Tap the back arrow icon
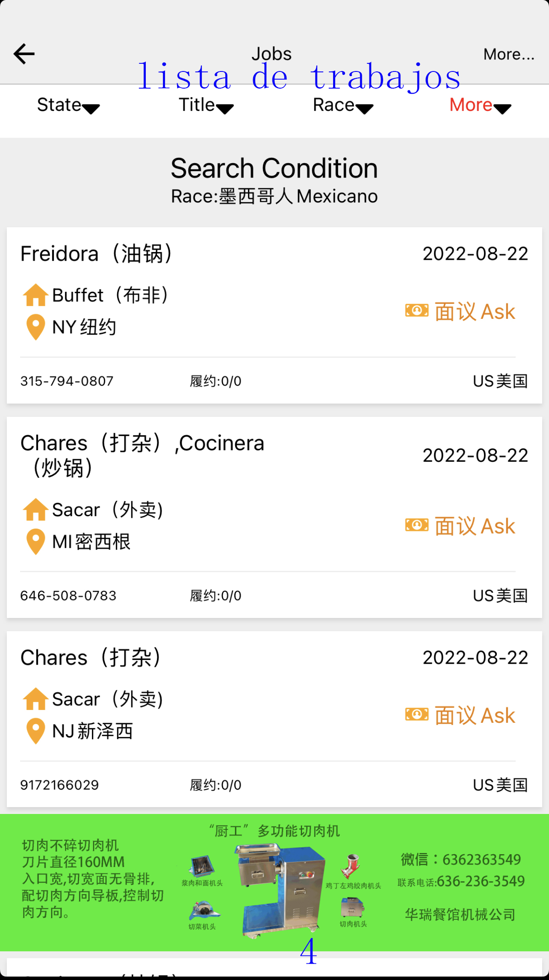Viewport: 549px width, 980px height. 24,54
